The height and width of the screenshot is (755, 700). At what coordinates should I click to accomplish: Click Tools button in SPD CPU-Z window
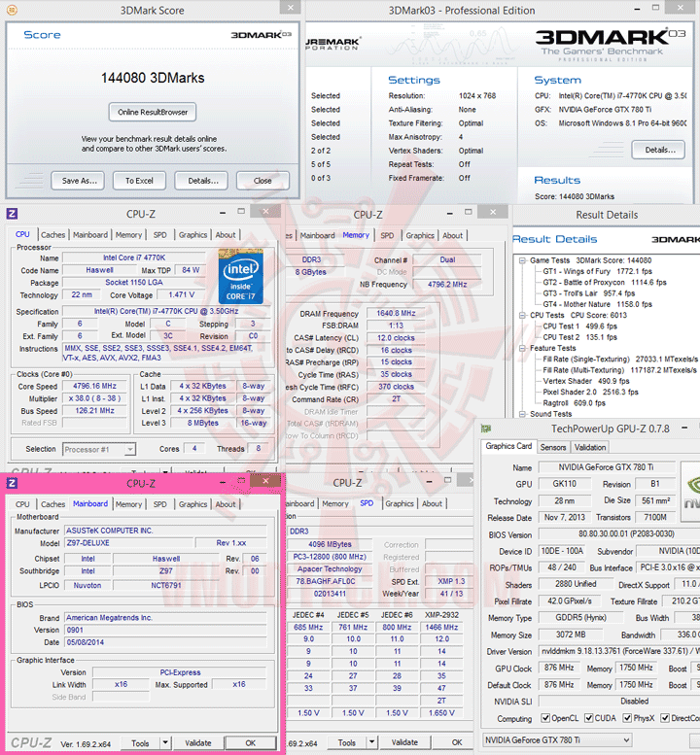point(346,742)
